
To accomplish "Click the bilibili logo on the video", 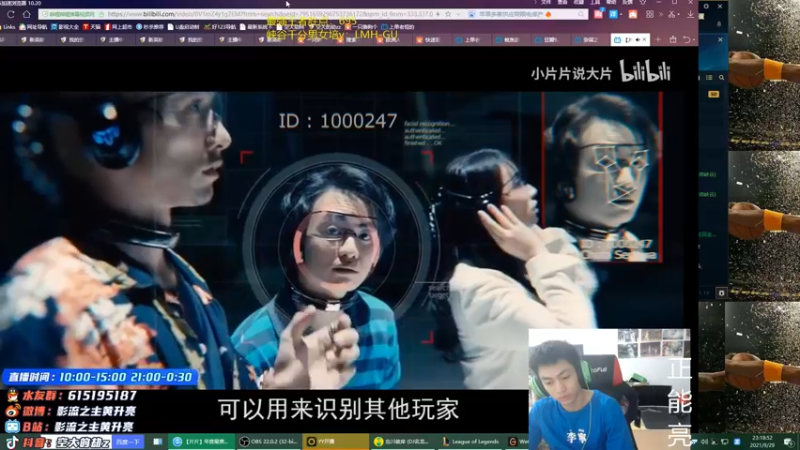I will 645,71.
